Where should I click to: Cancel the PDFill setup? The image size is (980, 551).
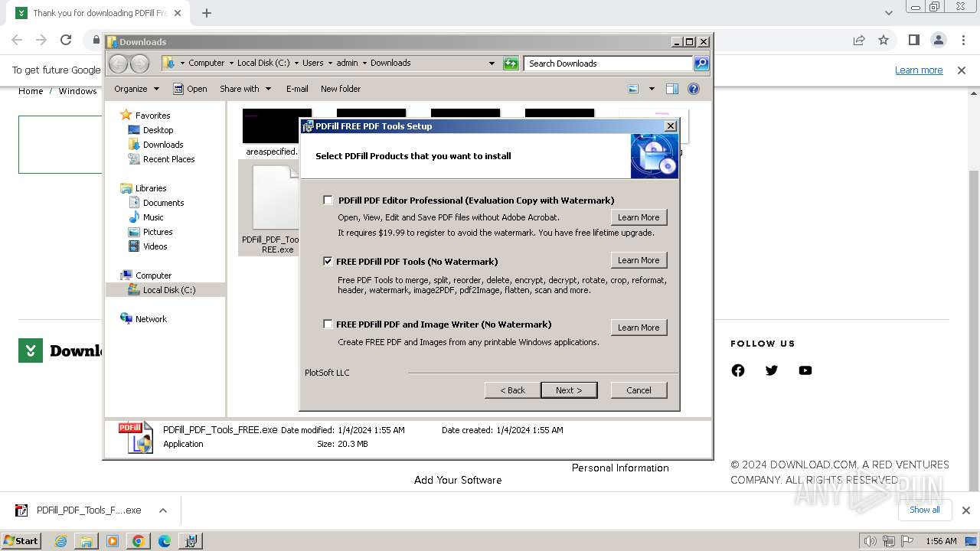coord(639,390)
